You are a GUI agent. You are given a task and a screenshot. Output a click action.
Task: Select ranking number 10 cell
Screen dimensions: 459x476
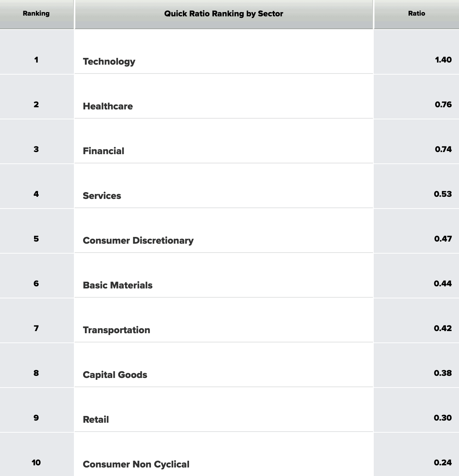click(x=36, y=463)
